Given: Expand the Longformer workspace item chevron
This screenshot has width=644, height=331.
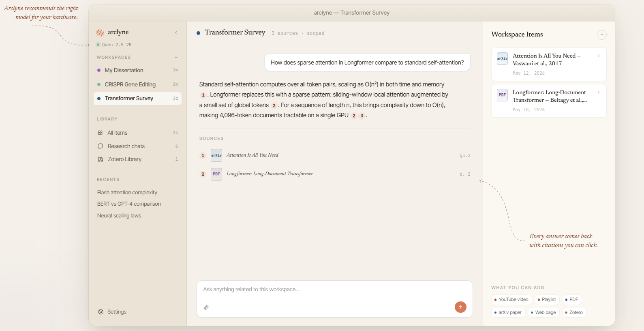Looking at the screenshot, I should coord(599,92).
